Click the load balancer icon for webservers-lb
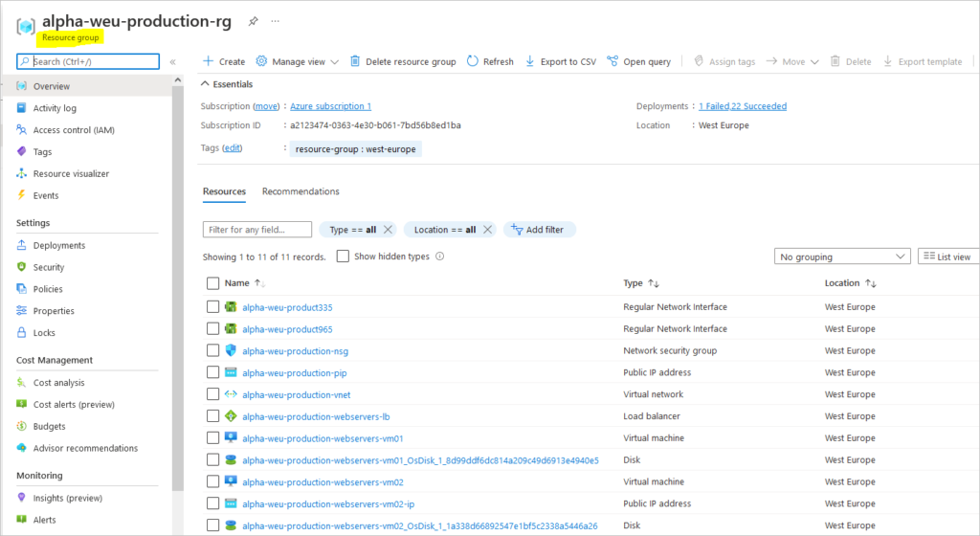980x536 pixels. tap(231, 416)
